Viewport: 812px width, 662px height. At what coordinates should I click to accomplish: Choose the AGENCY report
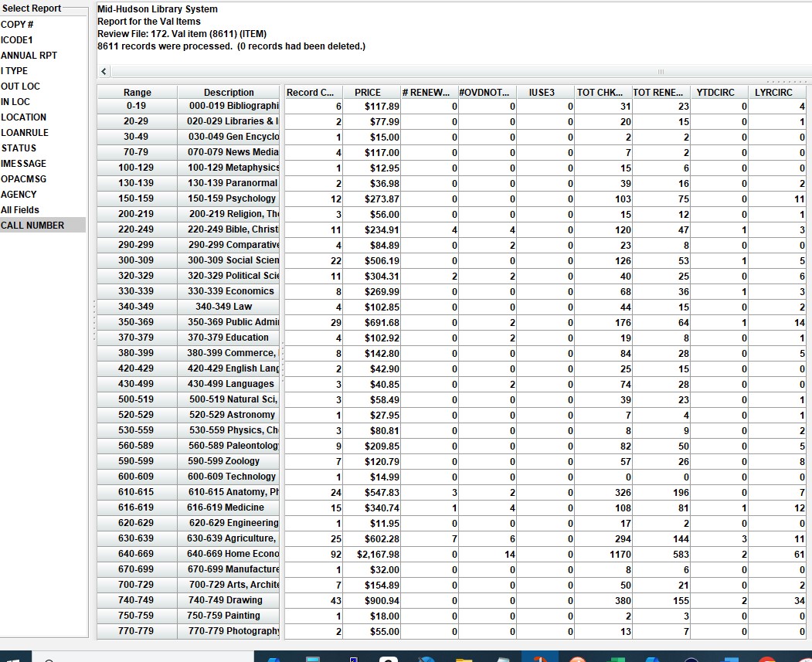point(43,195)
